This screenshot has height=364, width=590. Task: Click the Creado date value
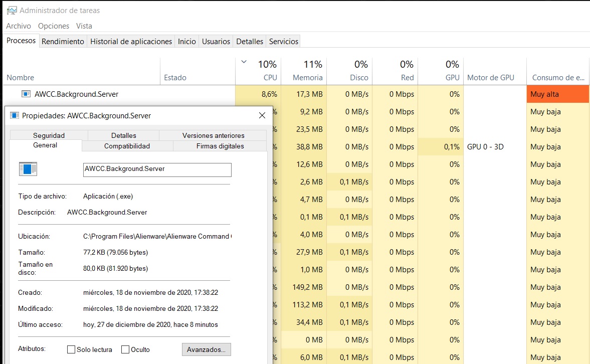coord(150,292)
